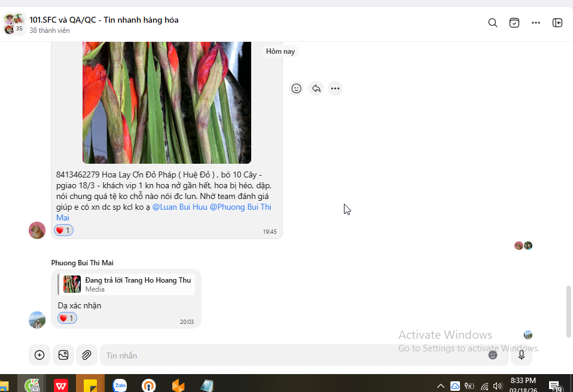
Task: Click the group title 101.SFC và QA/QC
Action: [x=104, y=20]
